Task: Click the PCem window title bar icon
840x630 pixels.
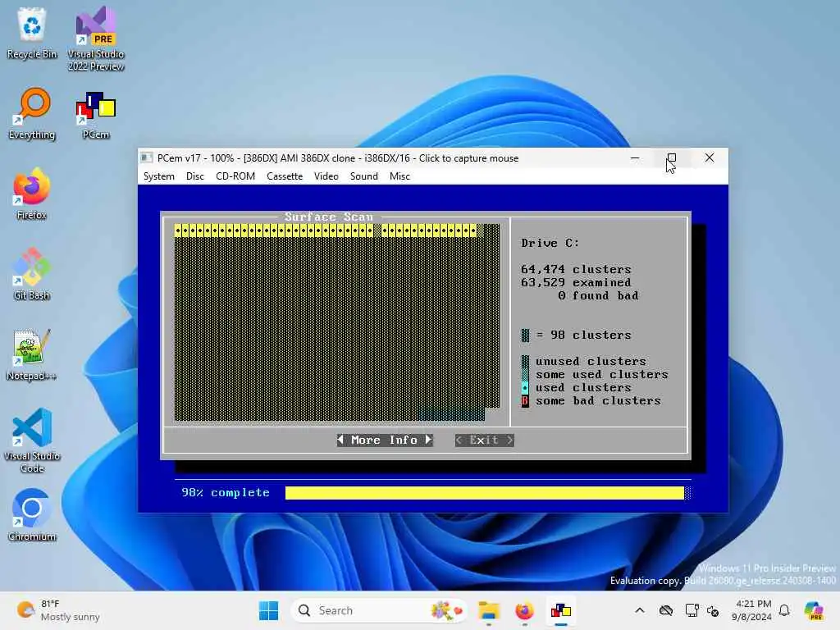Action: coord(146,158)
